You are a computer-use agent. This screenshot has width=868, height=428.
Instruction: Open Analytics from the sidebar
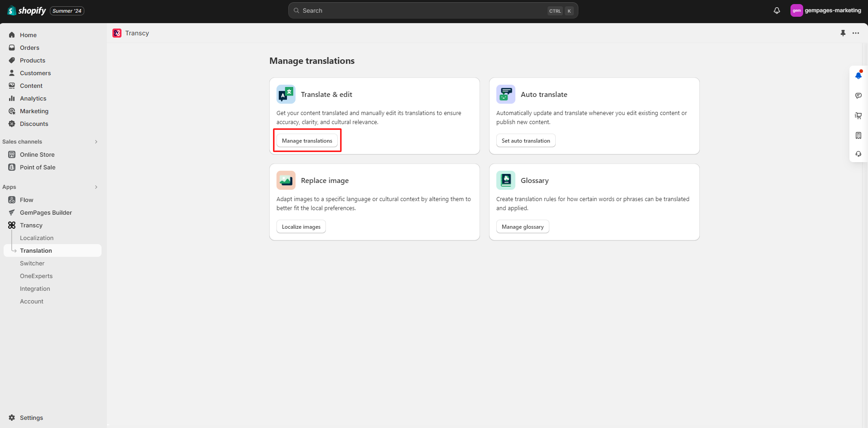(x=33, y=98)
